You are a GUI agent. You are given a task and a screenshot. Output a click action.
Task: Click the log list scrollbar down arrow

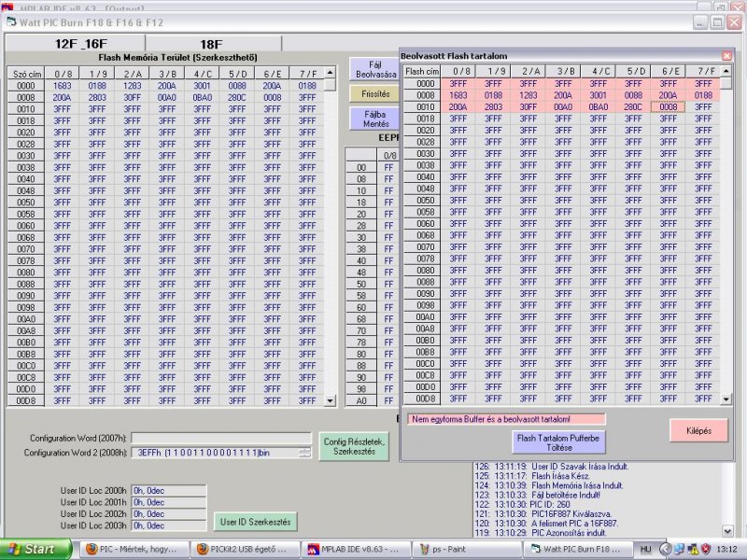(x=728, y=531)
